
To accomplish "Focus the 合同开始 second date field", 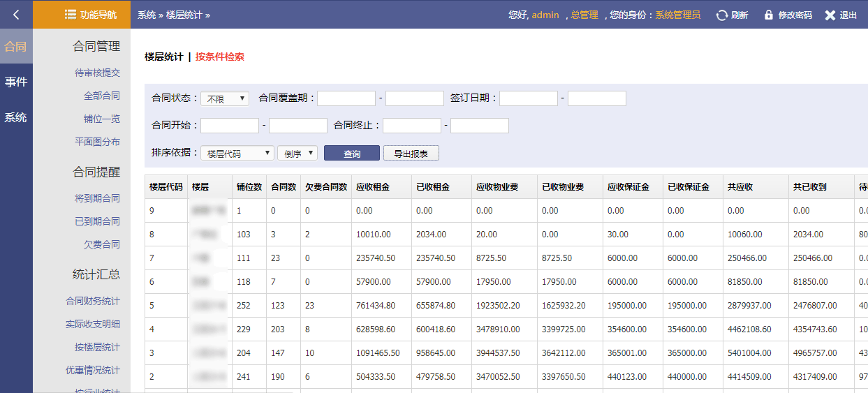I will [298, 126].
